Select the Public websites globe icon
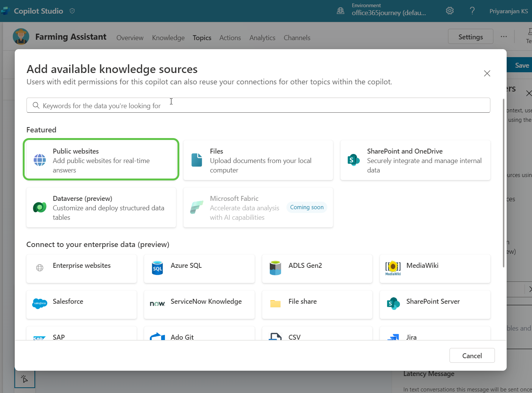Viewport: 532px width, 393px height. tap(40, 160)
